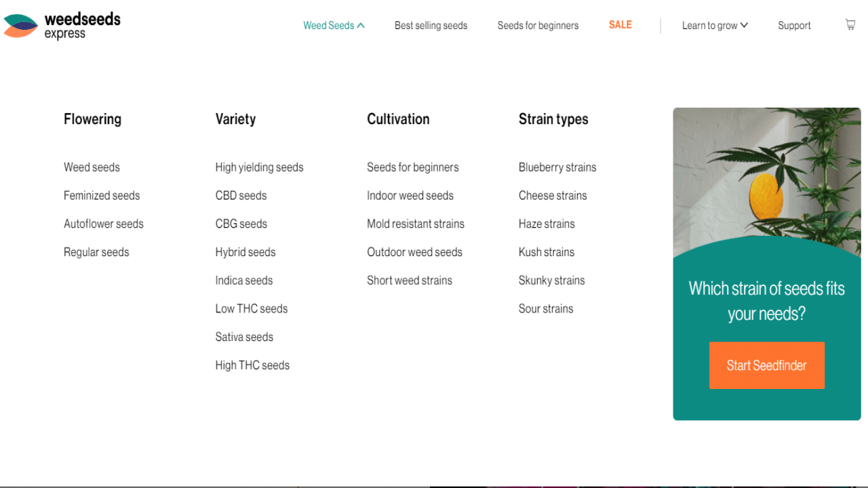Viewport: 868px width, 488px height.
Task: Select Mold resistant strains link
Action: (x=416, y=224)
